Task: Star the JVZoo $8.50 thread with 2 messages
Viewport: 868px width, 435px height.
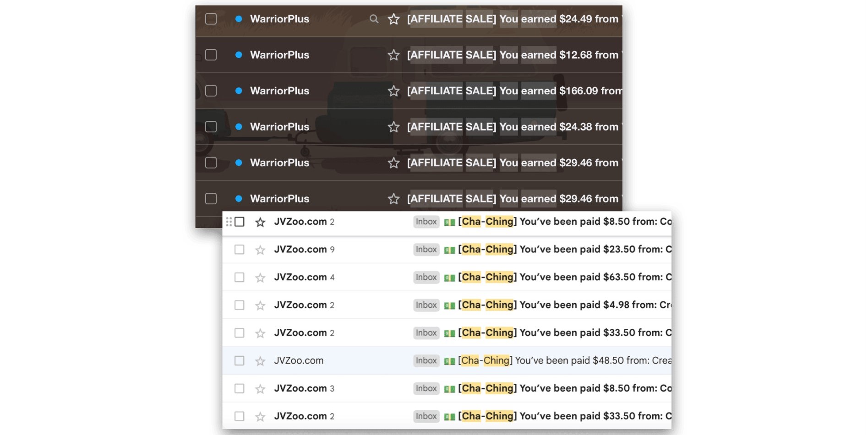Action: pos(260,222)
